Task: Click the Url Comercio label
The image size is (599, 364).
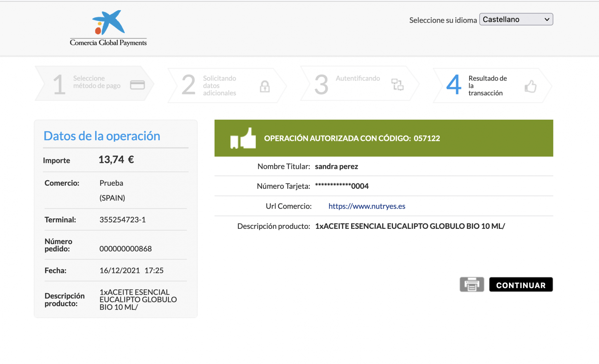Action: 289,206
